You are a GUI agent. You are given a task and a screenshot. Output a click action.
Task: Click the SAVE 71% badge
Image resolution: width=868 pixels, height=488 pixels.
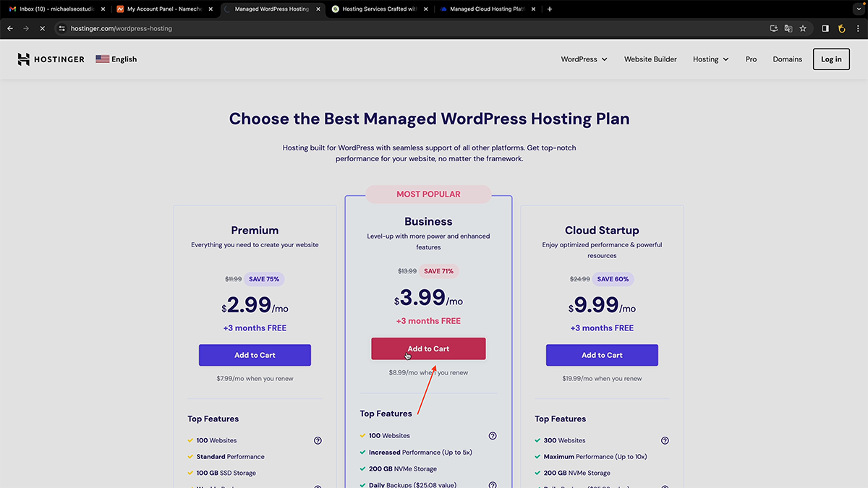[438, 271]
